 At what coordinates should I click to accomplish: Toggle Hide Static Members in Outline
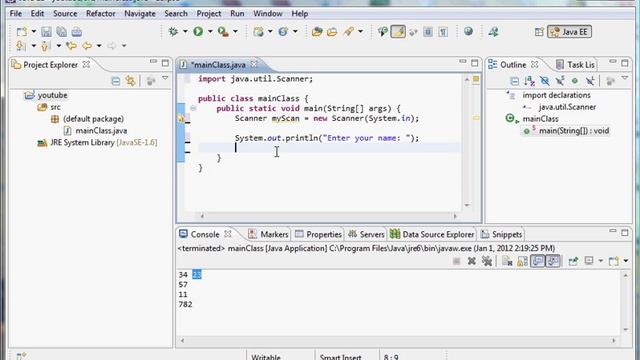click(x=560, y=81)
